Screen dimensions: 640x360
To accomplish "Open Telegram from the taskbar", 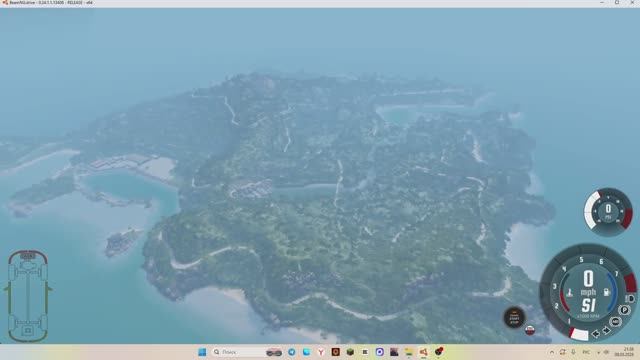I will coord(292,352).
